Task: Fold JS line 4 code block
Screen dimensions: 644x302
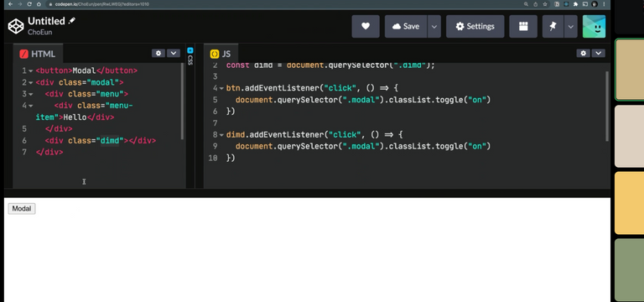Action: [x=221, y=88]
